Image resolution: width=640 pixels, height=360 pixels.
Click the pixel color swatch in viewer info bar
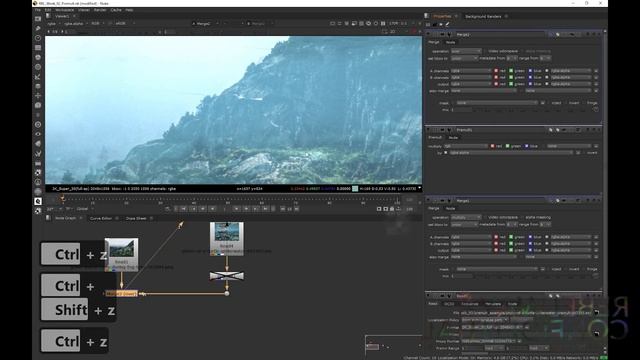coord(355,189)
